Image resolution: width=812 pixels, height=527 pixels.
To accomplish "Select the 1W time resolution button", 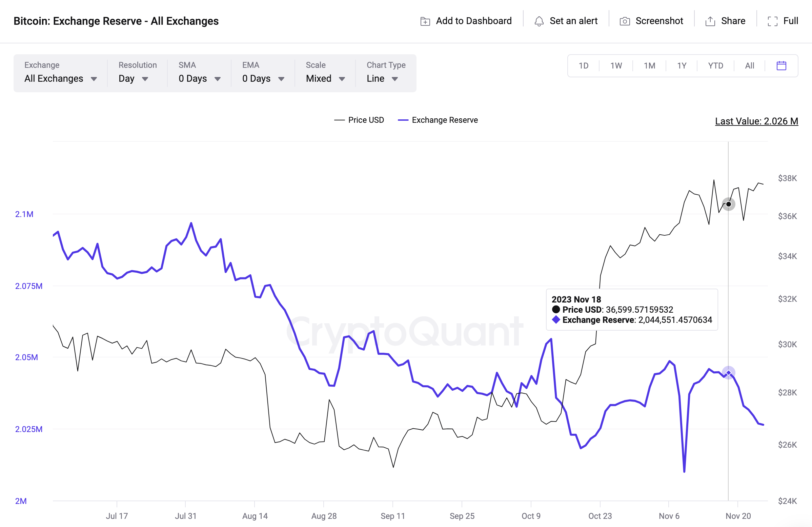I will [x=616, y=66].
